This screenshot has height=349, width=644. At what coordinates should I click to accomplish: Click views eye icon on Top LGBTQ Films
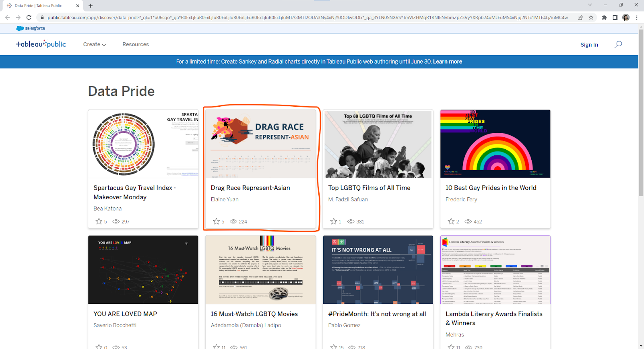(x=351, y=221)
